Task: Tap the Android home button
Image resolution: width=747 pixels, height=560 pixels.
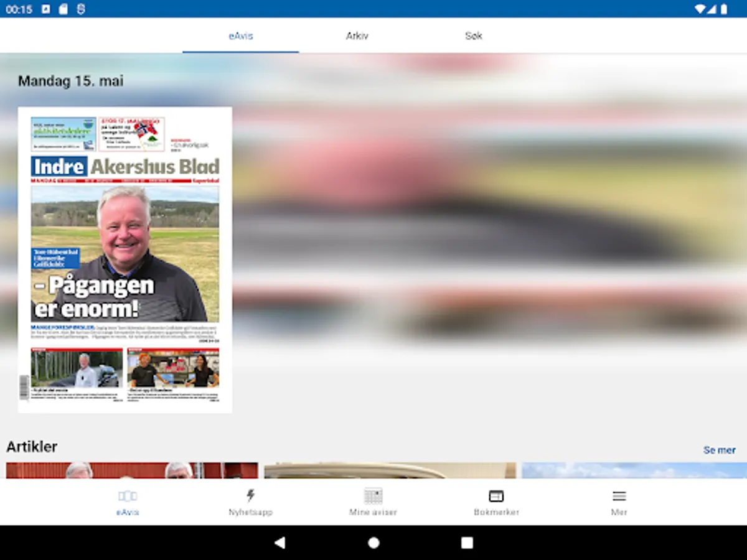Action: [374, 543]
